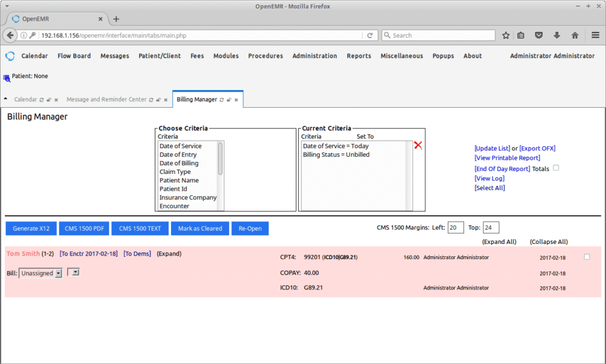Close the Billing Manager tab
Screen dimensions: 606x364
point(236,99)
